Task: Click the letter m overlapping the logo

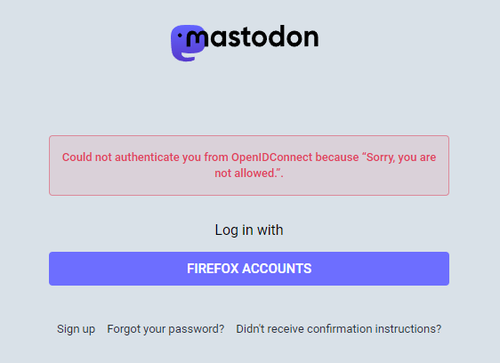Action: point(197,39)
